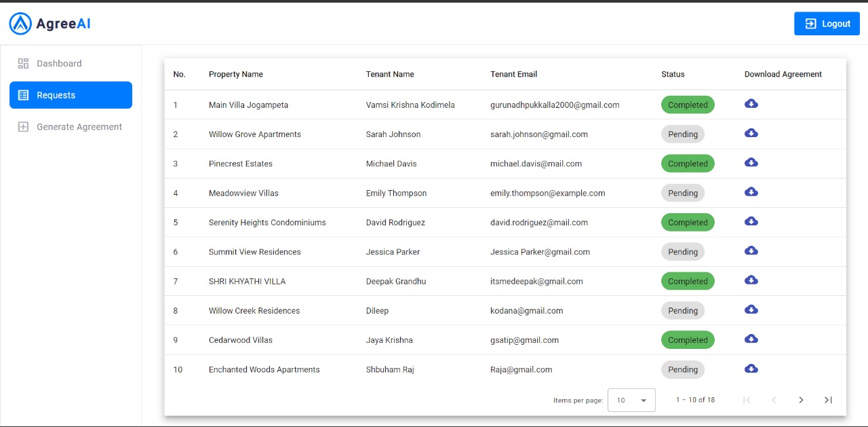Open Generate Agreement in the sidebar
The image size is (868, 427).
(x=71, y=127)
